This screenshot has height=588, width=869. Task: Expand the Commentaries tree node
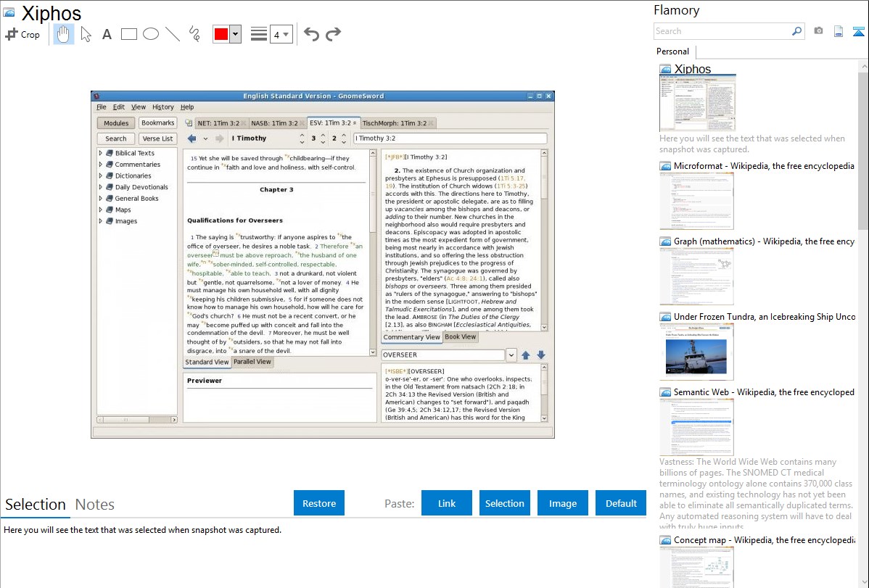[100, 165]
